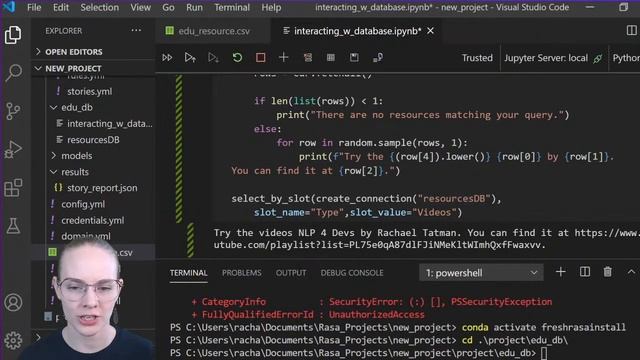Split the terminal pane
This screenshot has height=360, width=640.
coord(584,272)
